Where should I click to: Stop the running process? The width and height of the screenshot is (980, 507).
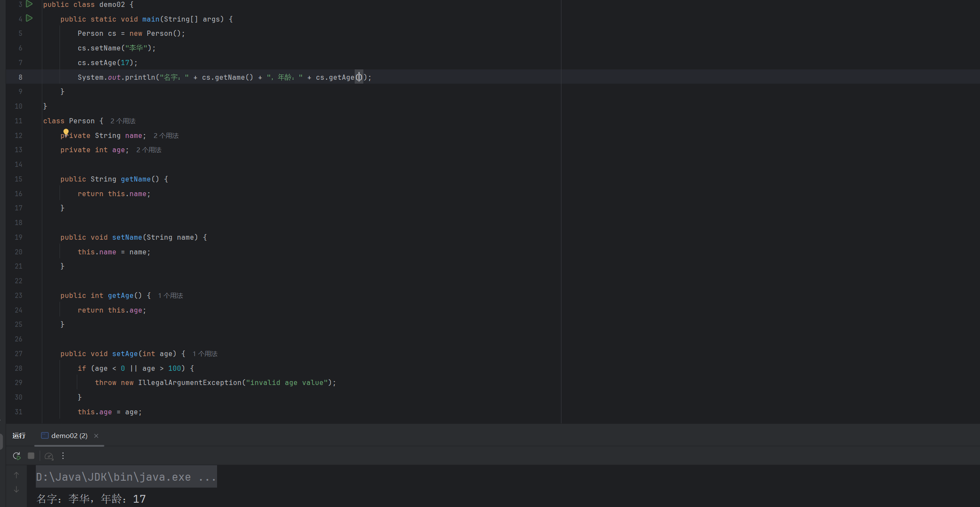[x=31, y=456]
